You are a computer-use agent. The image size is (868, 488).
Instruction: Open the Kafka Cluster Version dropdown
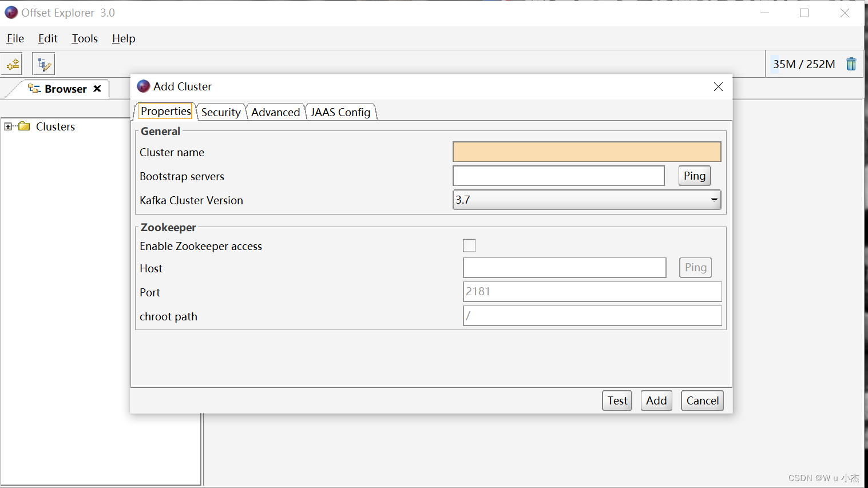[586, 200]
